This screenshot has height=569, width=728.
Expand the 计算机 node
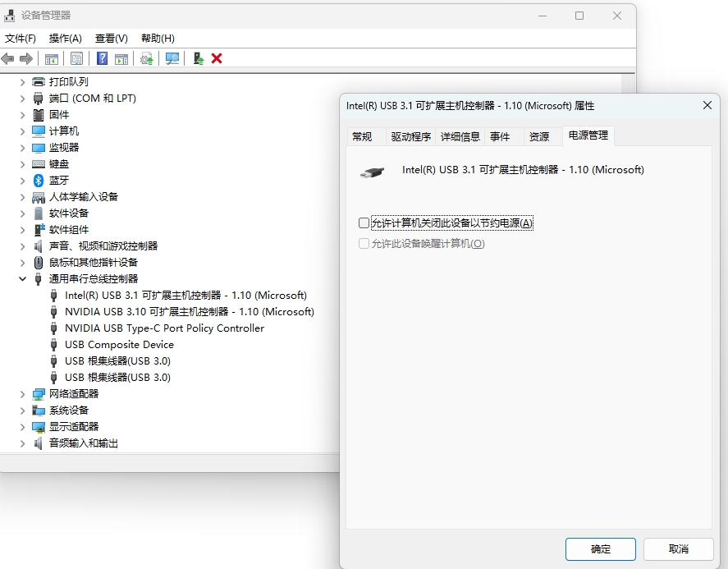point(22,131)
